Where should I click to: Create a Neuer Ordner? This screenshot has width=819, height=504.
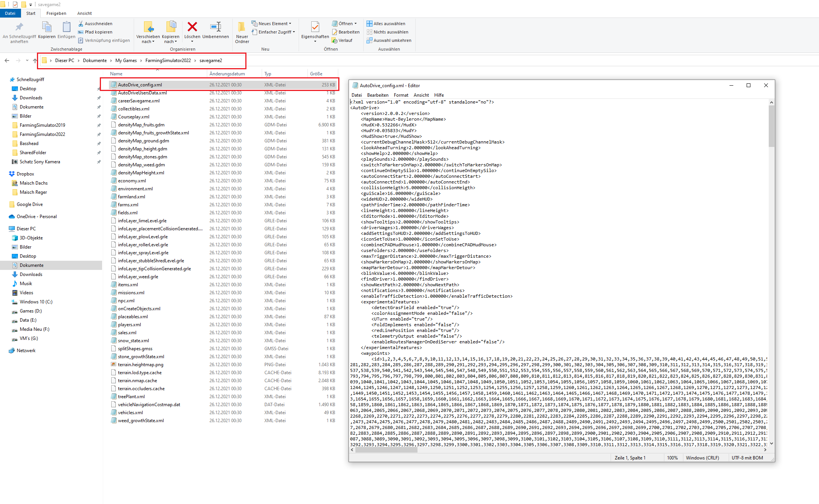pos(242,32)
